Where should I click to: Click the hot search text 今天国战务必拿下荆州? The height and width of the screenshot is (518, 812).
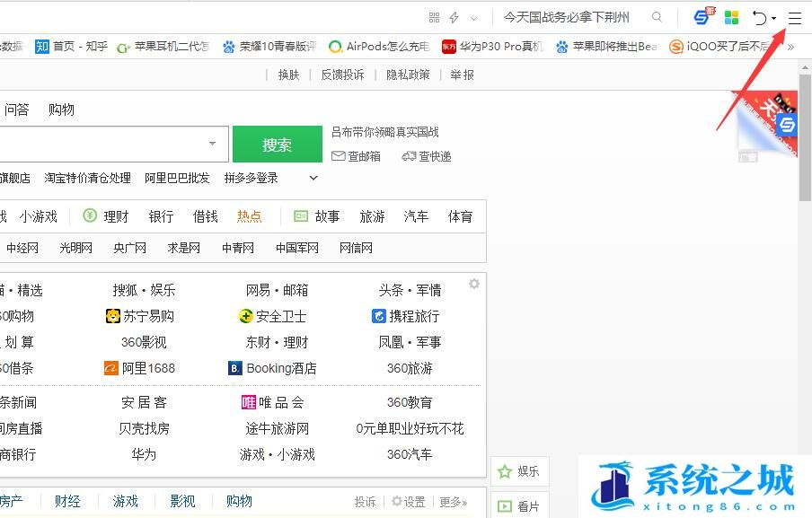pos(567,18)
